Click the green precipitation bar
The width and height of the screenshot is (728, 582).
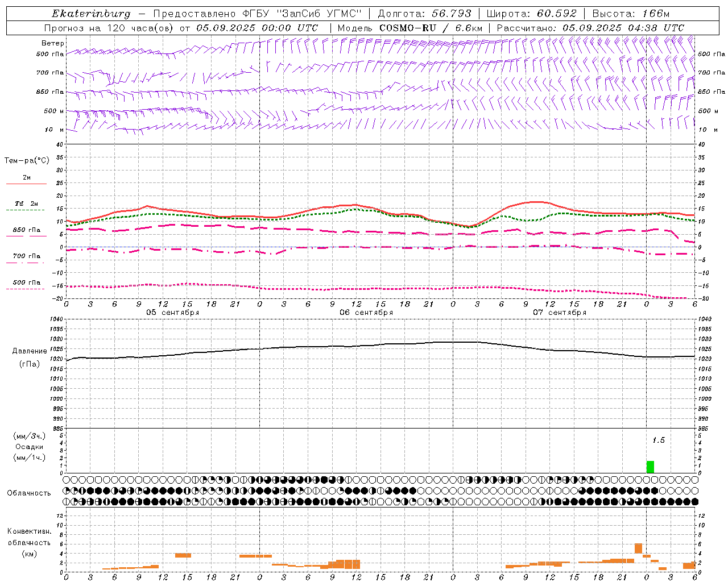click(x=650, y=467)
